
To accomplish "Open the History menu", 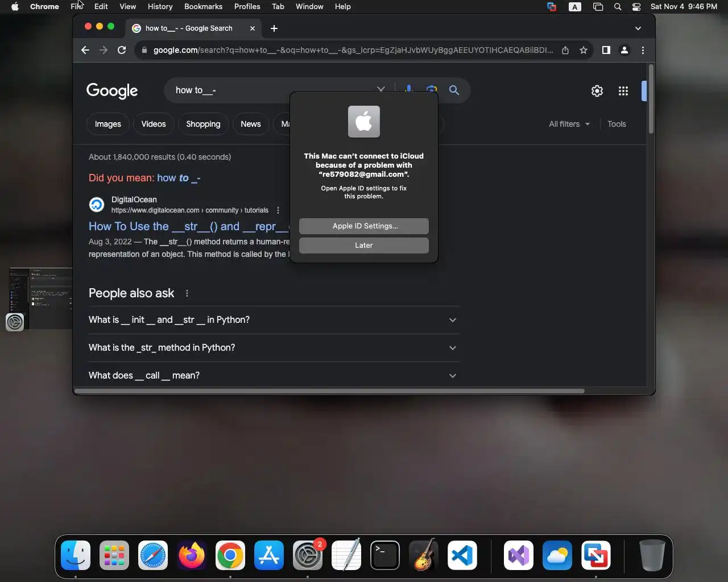I will 160,7.
